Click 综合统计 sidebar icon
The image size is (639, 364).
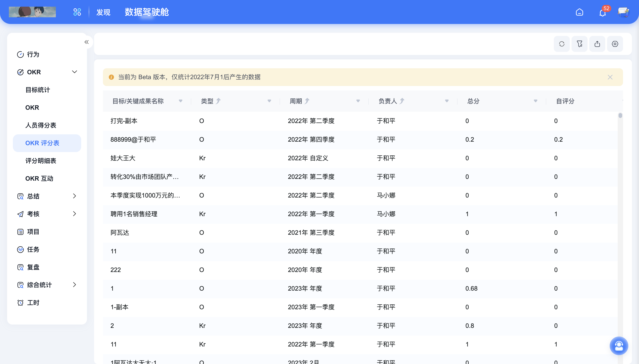[20, 285]
